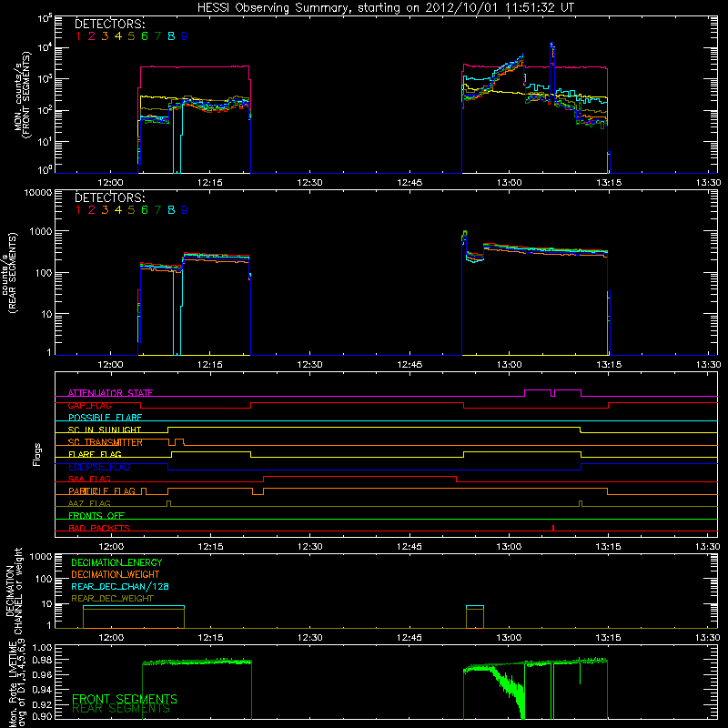Select detector 4 in rear segments legend
The image size is (728, 728).
(118, 210)
